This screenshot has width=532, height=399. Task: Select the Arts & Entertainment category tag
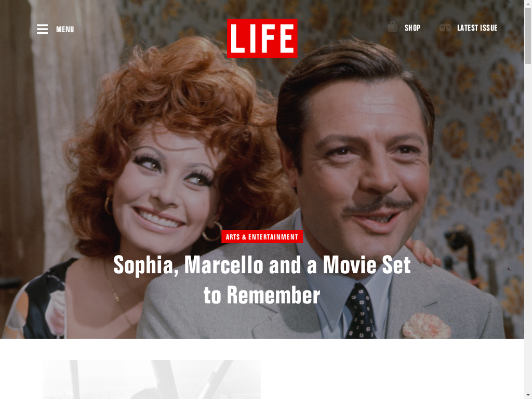point(262,237)
